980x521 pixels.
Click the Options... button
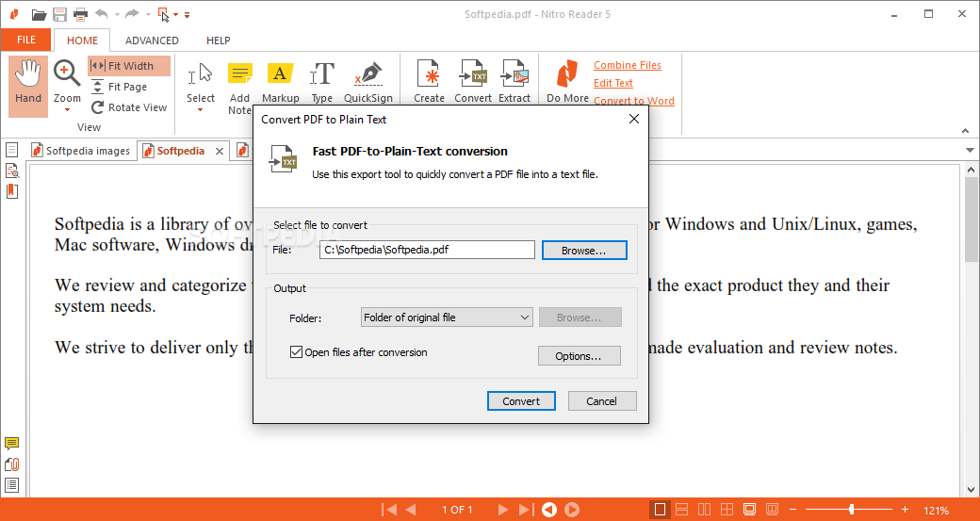click(x=580, y=356)
